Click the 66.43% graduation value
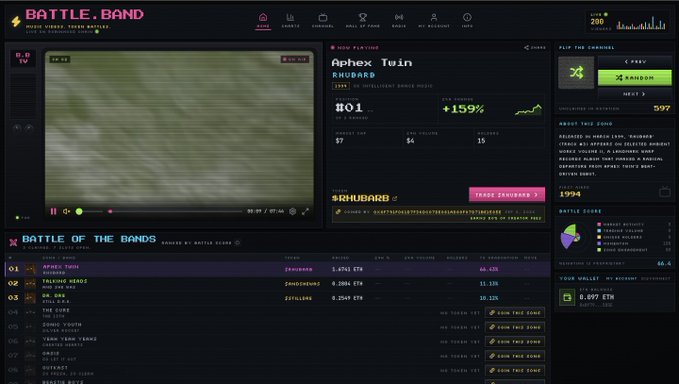Viewport: 679px width, 384px height. click(x=489, y=269)
